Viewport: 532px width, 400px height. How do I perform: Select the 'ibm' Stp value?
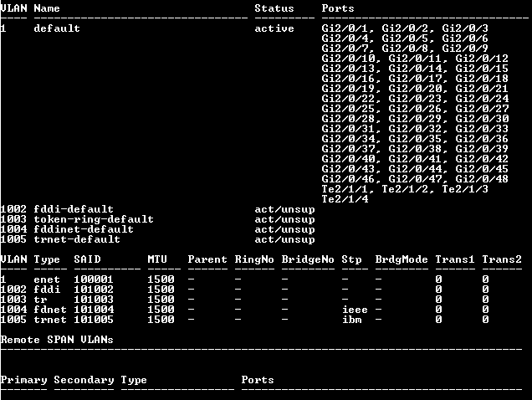[351, 320]
